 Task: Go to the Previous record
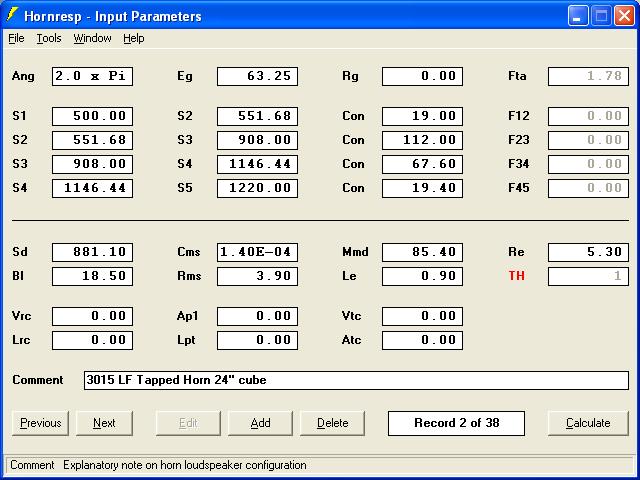click(x=40, y=423)
